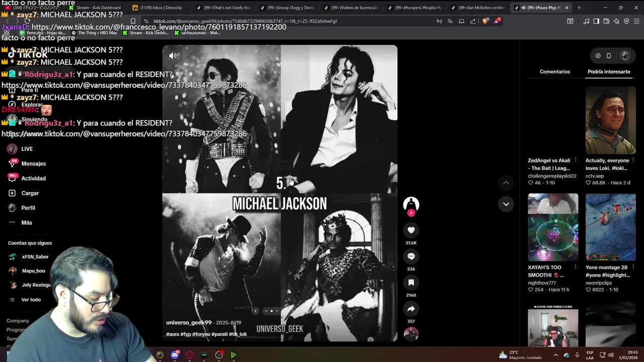Share the post with arrow icon
Image resolution: width=644 pixels, height=362 pixels.
[411, 308]
